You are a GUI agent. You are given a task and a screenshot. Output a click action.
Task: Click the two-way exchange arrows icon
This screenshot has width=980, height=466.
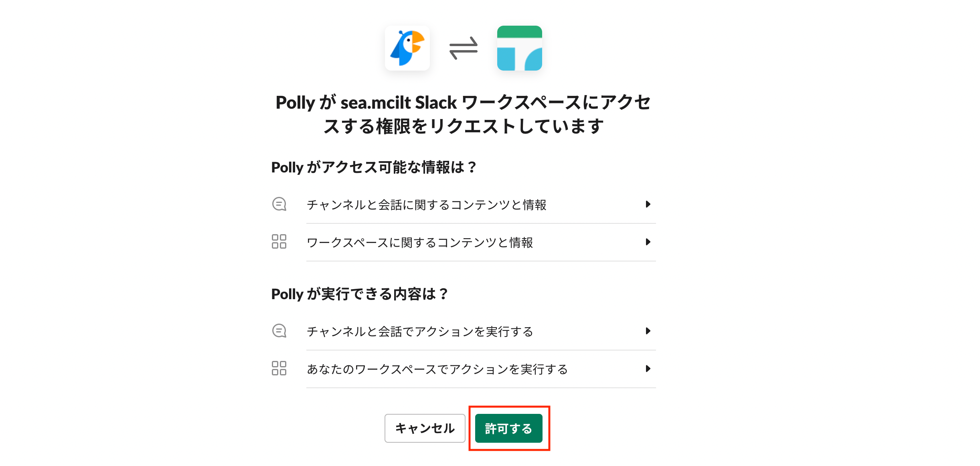point(463,48)
